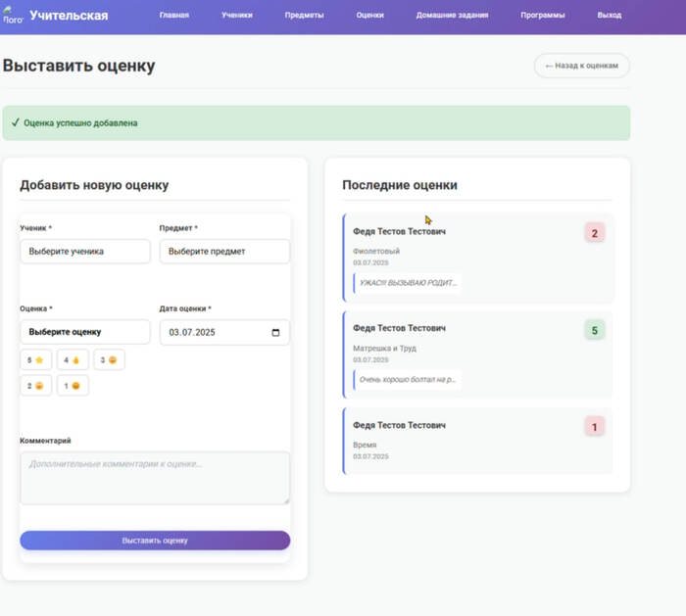Open the recent grade card with Фиолетовый subject

click(478, 258)
